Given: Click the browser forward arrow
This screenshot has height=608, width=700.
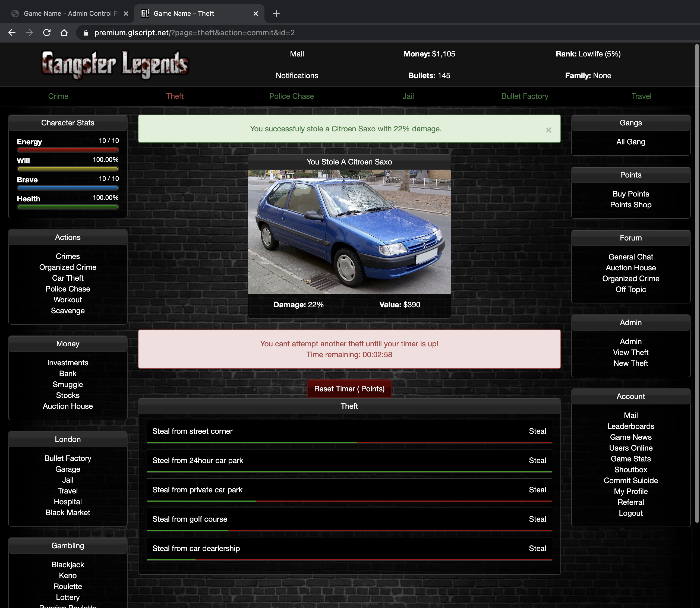Looking at the screenshot, I should 30,33.
